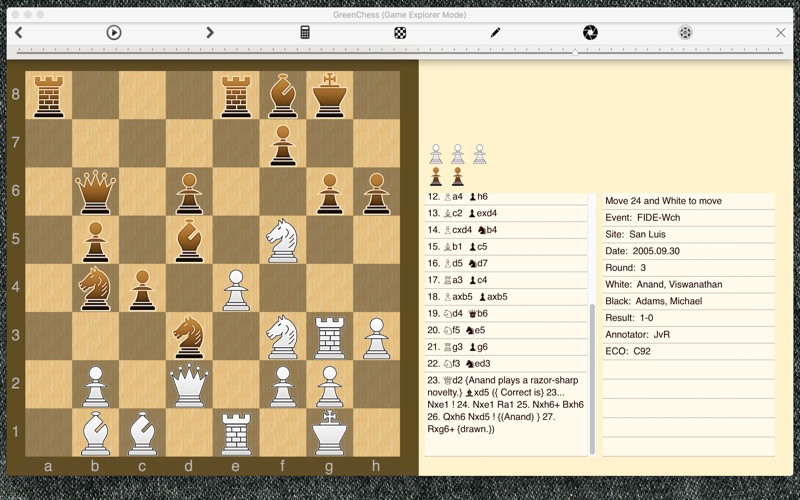The height and width of the screenshot is (500, 800).
Task: Select the black rook on a8
Action: point(48,95)
